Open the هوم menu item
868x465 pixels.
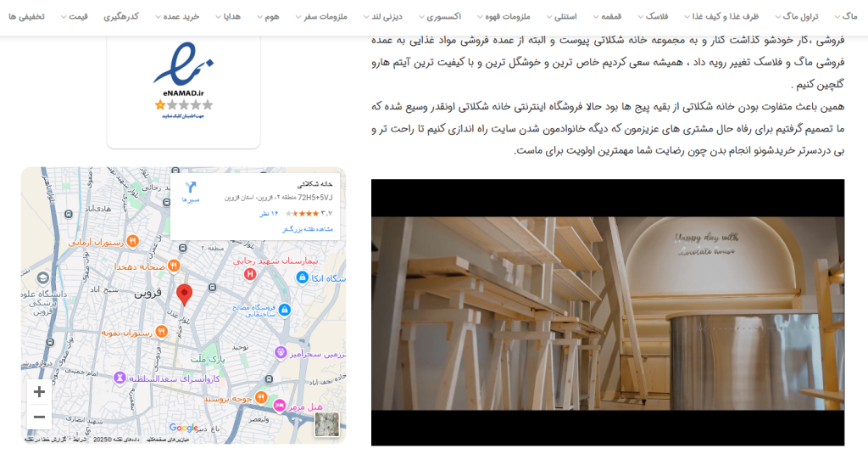click(x=272, y=17)
